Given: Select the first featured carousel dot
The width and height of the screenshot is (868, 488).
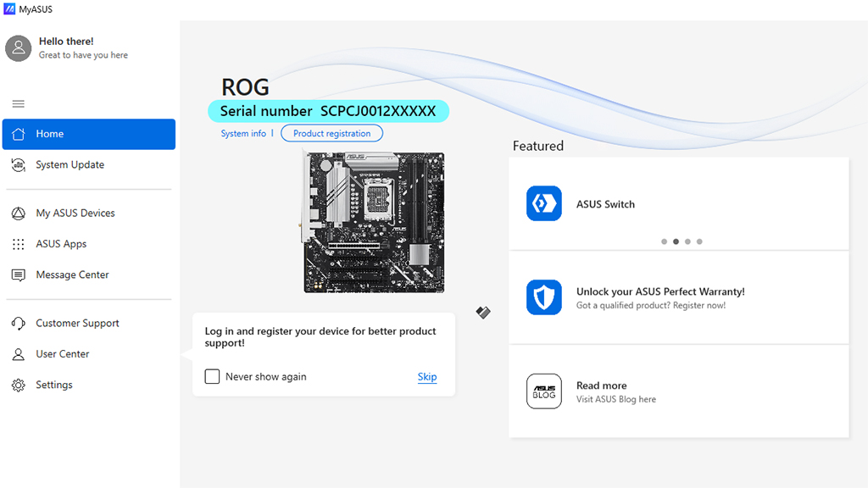Looking at the screenshot, I should [x=664, y=241].
